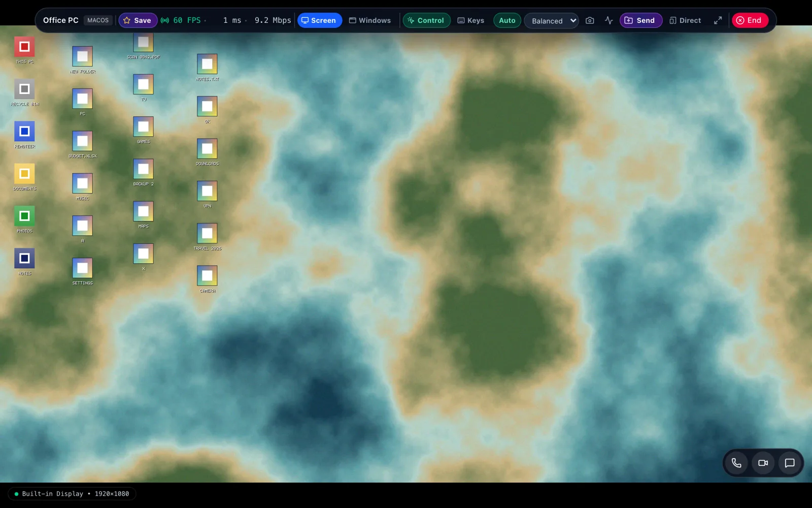Start a voice call with phone icon
The width and height of the screenshot is (812, 508).
(736, 463)
